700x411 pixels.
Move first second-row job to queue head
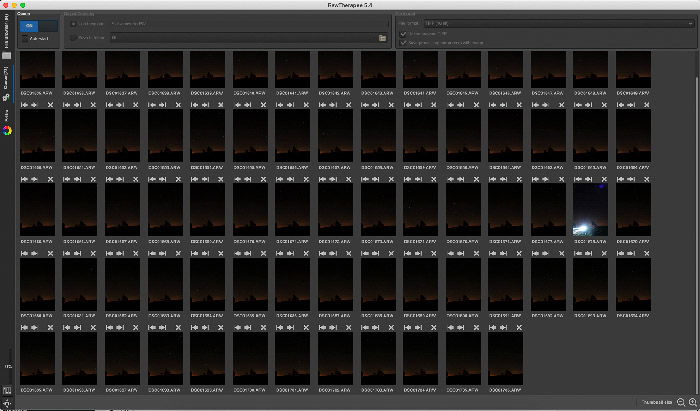click(x=24, y=105)
